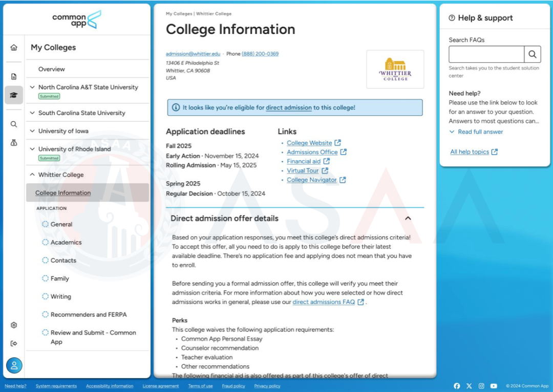This screenshot has width=553, height=392.
Task: Open the user profile avatar icon
Action: click(x=14, y=365)
